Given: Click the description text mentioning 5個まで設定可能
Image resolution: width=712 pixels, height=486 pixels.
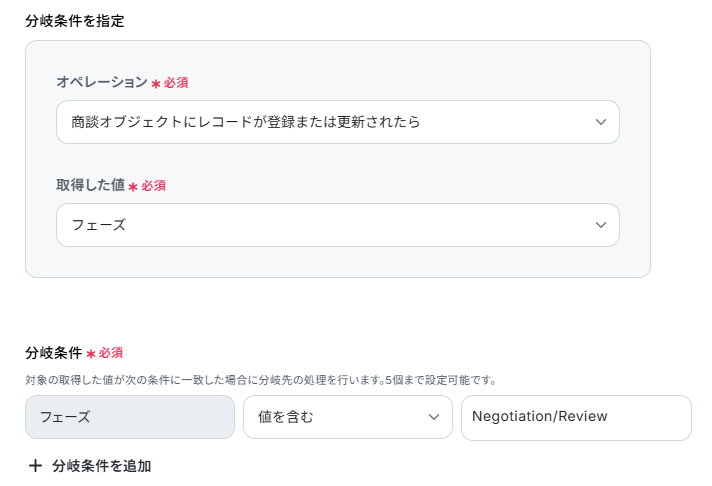Looking at the screenshot, I should [260, 380].
